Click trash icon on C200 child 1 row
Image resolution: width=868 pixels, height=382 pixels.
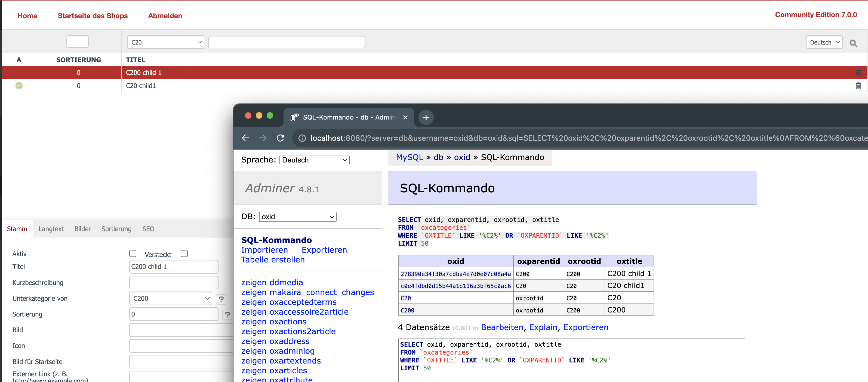click(858, 73)
